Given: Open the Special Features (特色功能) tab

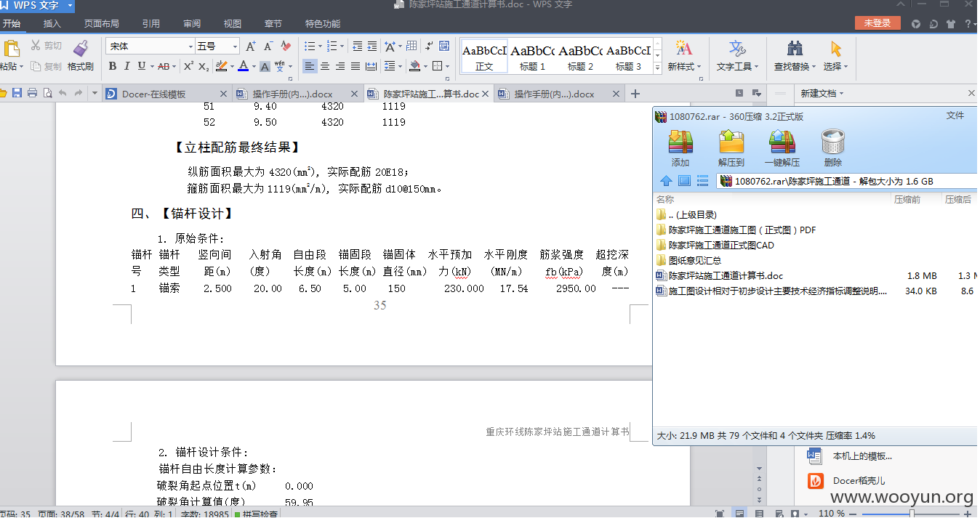Looking at the screenshot, I should pyautogui.click(x=322, y=24).
